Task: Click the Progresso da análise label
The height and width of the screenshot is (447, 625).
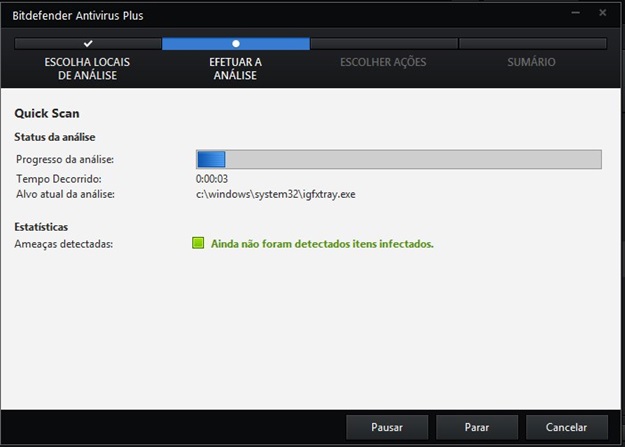Action: pos(65,160)
